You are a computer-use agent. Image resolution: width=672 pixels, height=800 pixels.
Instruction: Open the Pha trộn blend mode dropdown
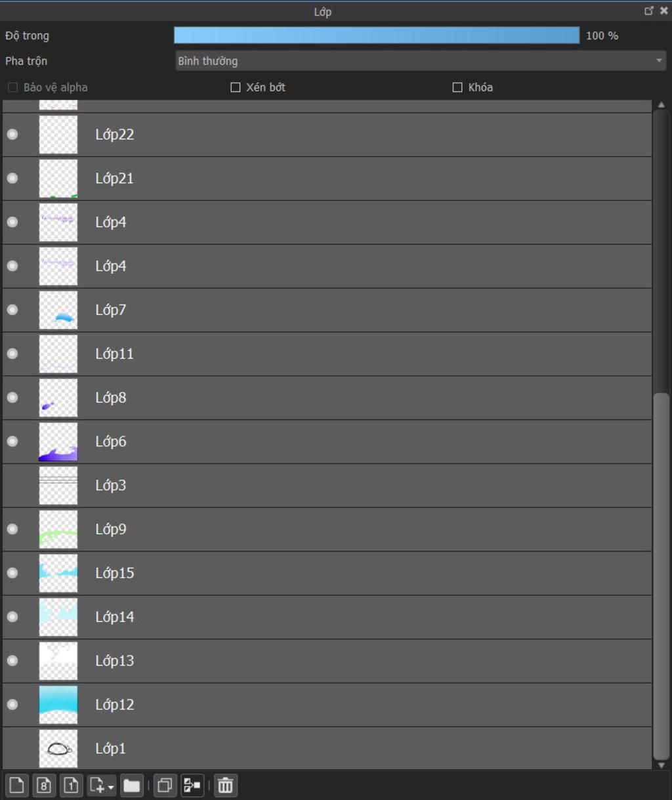(421, 61)
